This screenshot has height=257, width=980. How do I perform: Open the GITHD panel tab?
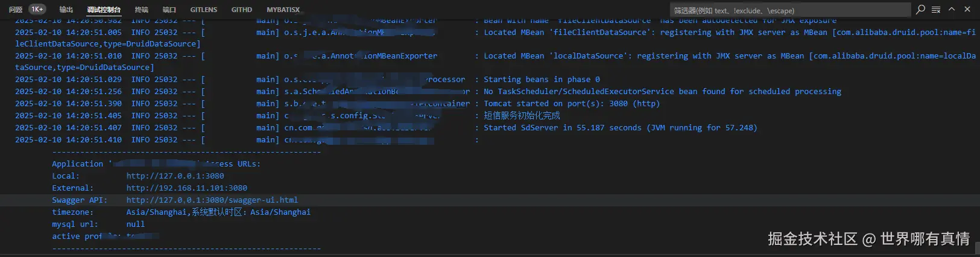click(x=242, y=10)
